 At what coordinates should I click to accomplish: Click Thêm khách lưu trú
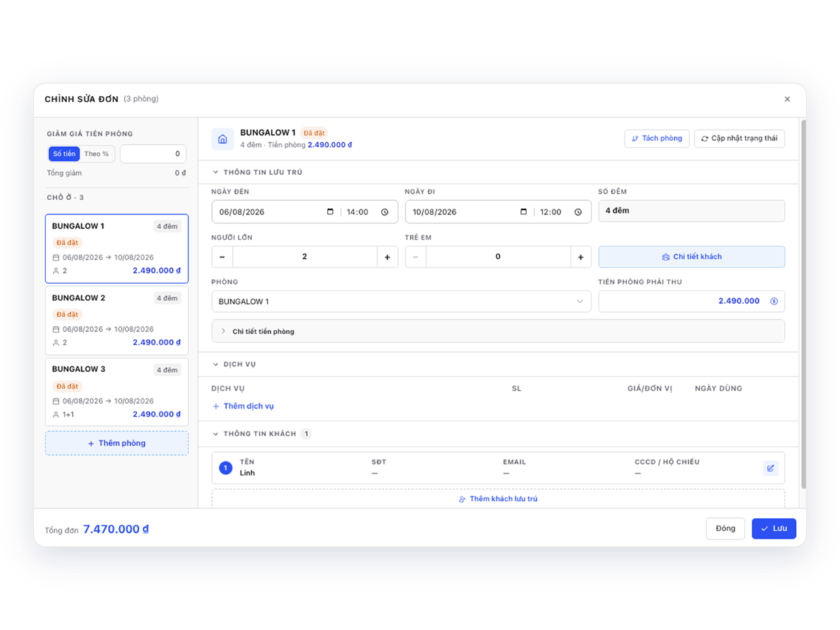click(498, 499)
